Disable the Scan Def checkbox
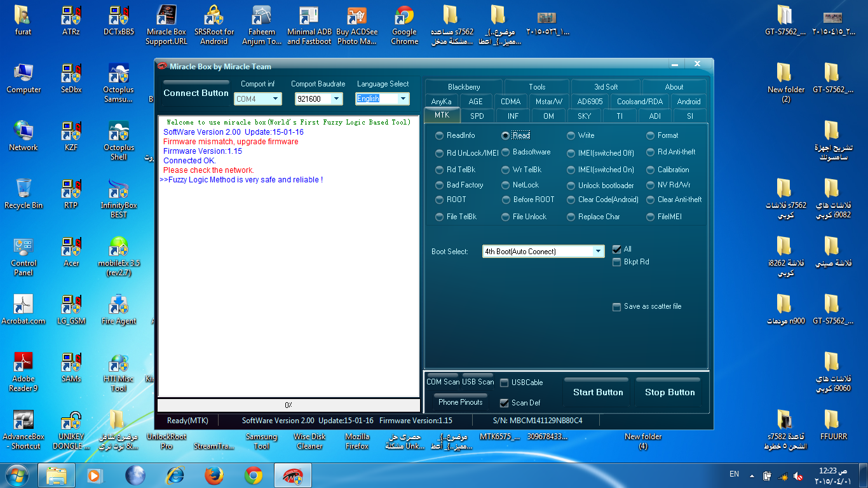Viewport: 868px width, 488px height. (504, 403)
